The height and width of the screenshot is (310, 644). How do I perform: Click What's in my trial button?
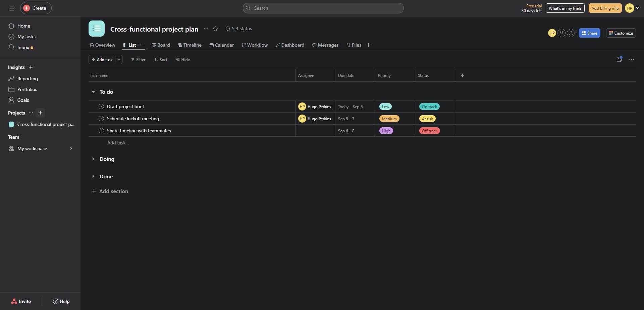point(565,8)
